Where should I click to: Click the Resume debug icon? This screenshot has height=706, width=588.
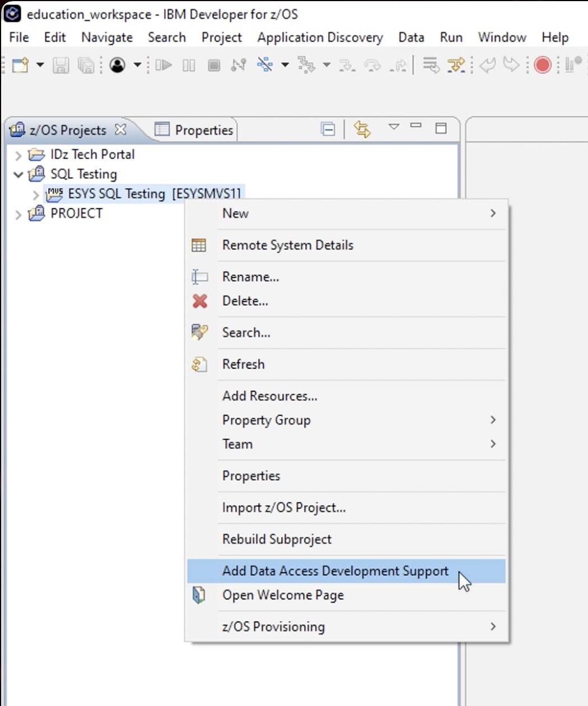click(164, 65)
